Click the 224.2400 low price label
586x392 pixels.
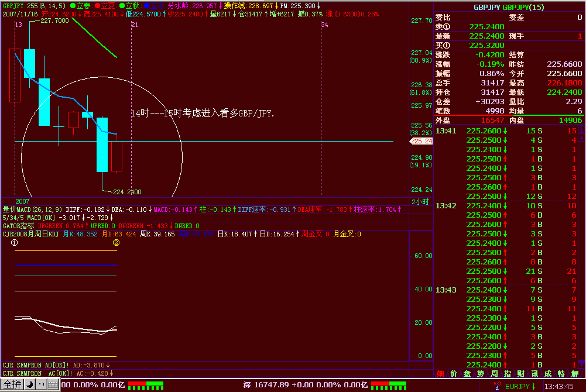click(x=127, y=192)
